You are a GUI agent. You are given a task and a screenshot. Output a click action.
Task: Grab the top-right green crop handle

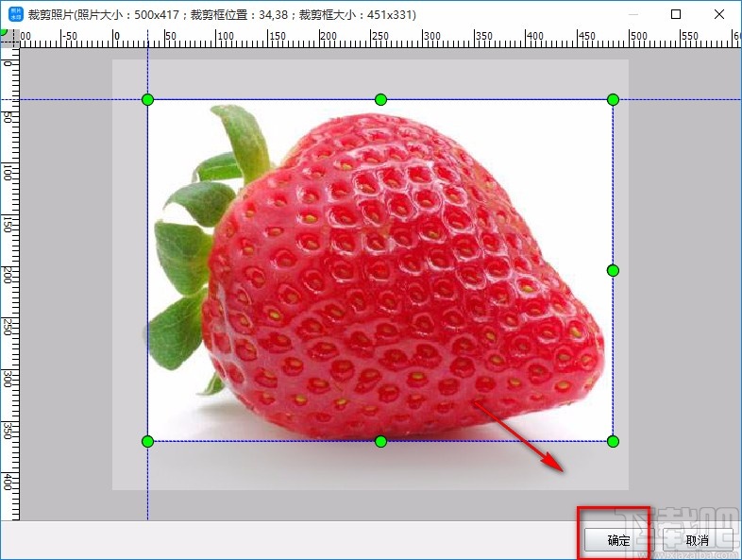point(613,99)
